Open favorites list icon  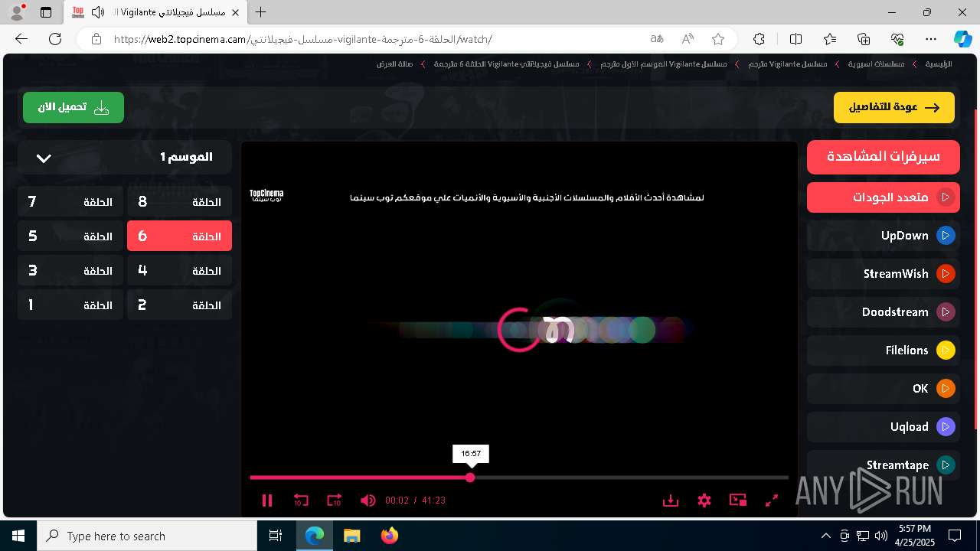click(x=830, y=39)
